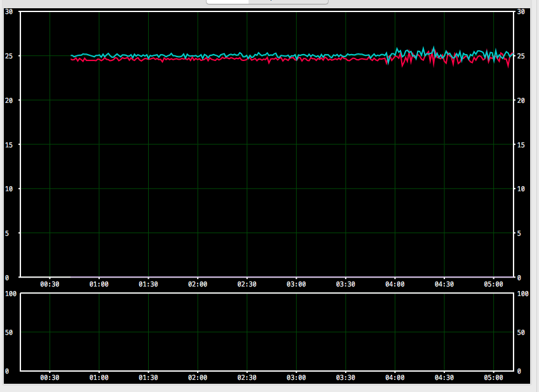Click the empty lower chart plot area center
The height and width of the screenshot is (392, 539).
tap(266, 332)
